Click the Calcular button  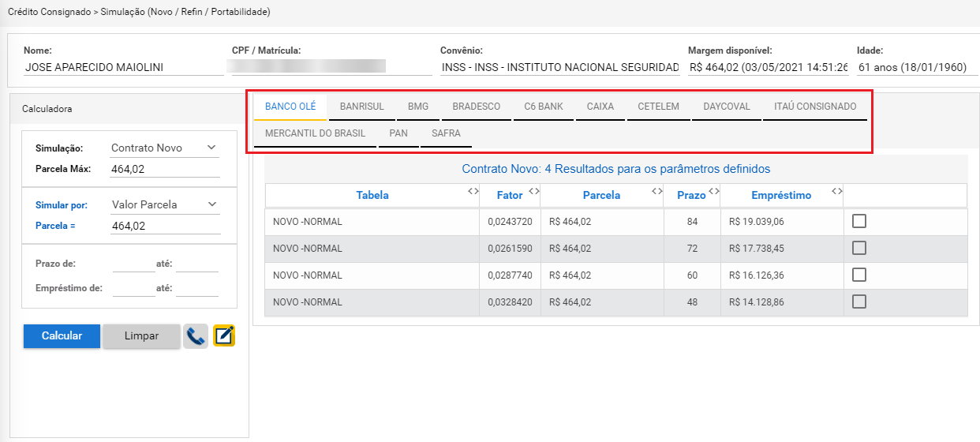(62, 336)
